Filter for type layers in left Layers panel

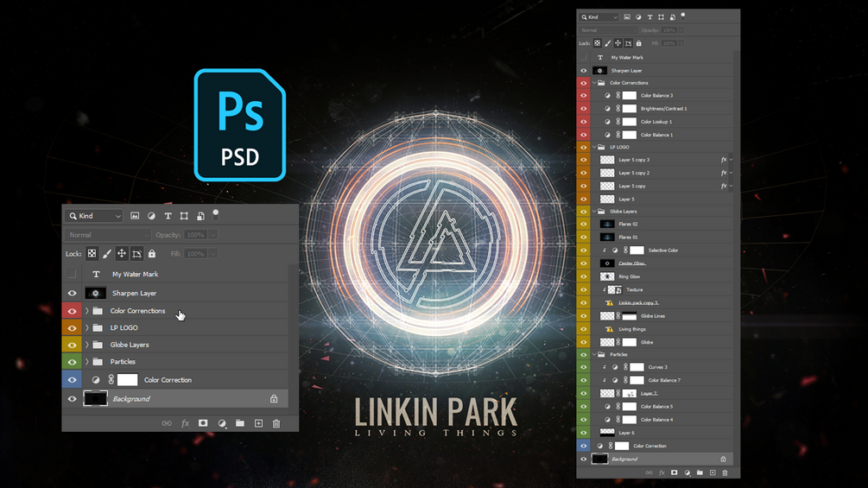(x=168, y=216)
